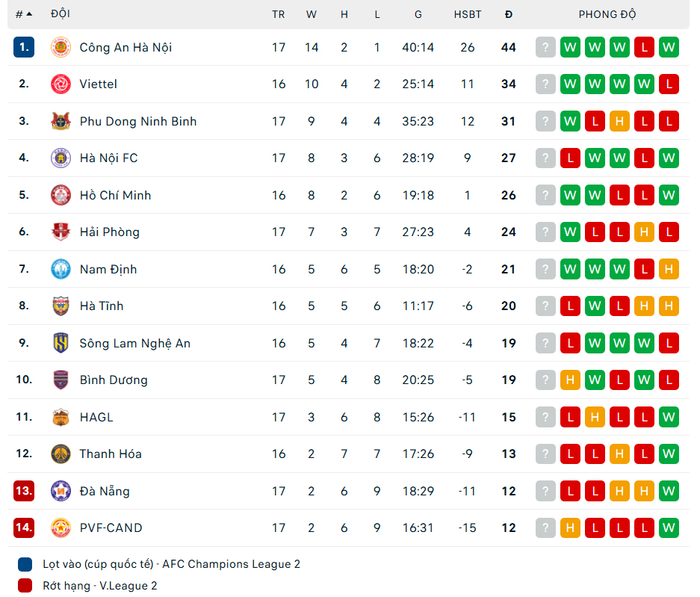Screen dimensions: 700x597
Task: Open the Thanh Hóa team page
Action: 111,454
